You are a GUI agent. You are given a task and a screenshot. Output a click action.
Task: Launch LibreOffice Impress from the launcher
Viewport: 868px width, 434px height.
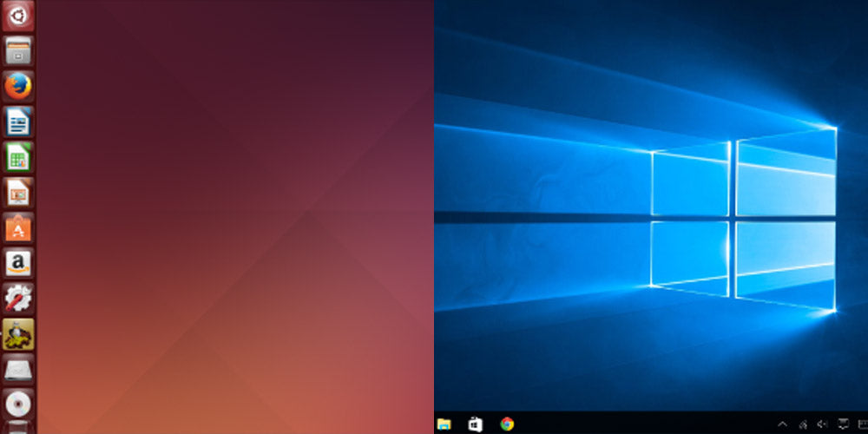click(x=18, y=193)
